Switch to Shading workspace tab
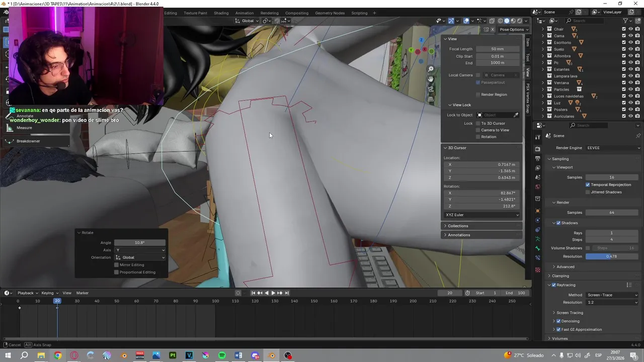Image resolution: width=644 pixels, height=362 pixels. point(221,13)
